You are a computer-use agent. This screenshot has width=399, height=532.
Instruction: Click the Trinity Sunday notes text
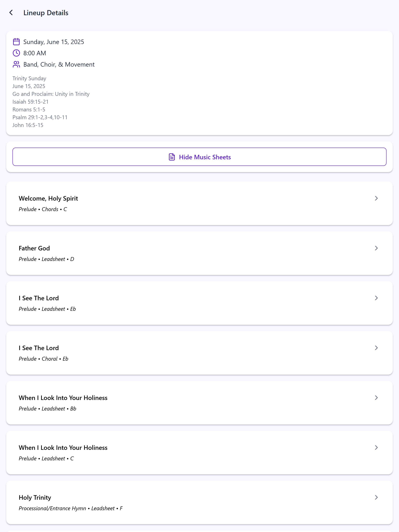click(x=29, y=78)
